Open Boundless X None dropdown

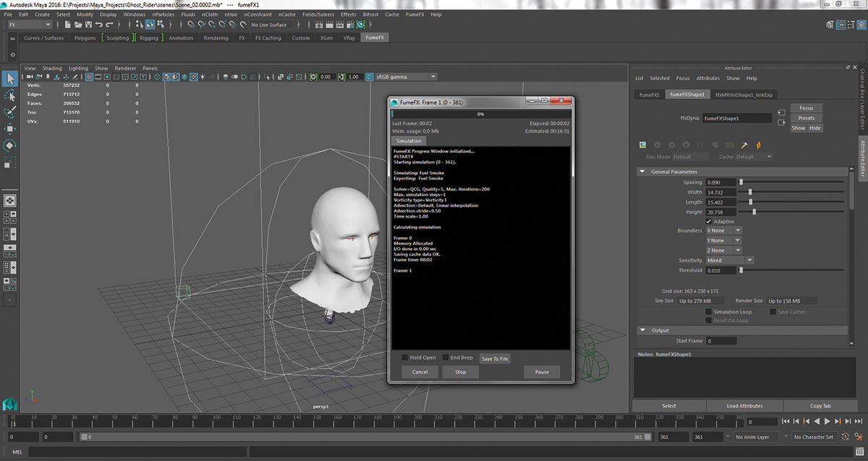[x=723, y=231]
